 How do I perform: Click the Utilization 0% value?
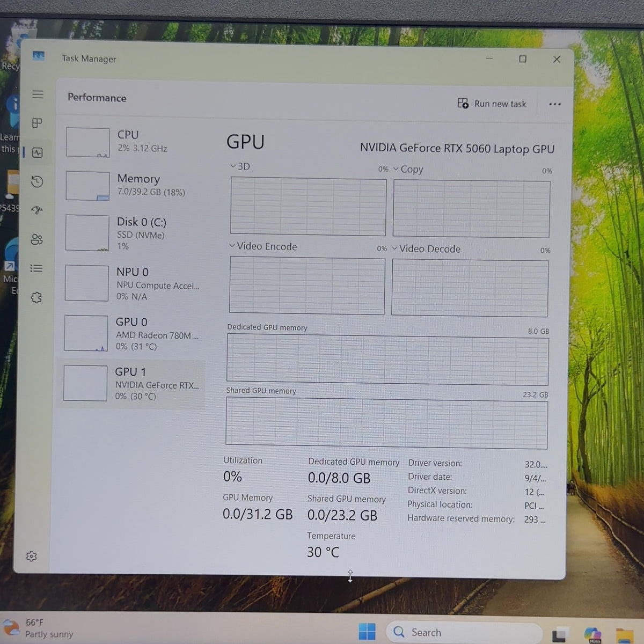[x=232, y=477]
